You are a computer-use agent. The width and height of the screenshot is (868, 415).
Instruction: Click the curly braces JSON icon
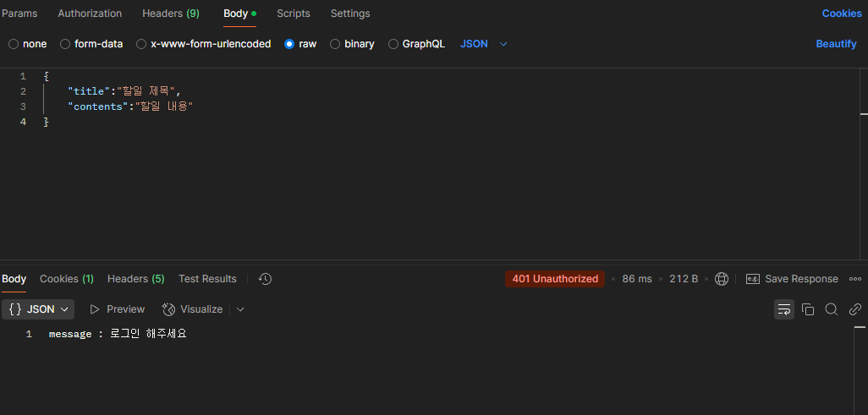(15, 309)
